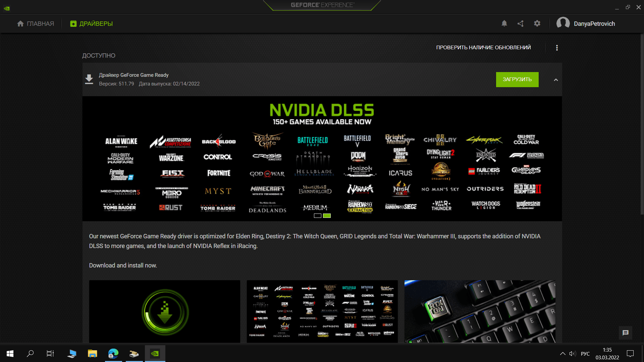Open Windows taskbar search
Screen dimensions: 644x362
click(30, 353)
